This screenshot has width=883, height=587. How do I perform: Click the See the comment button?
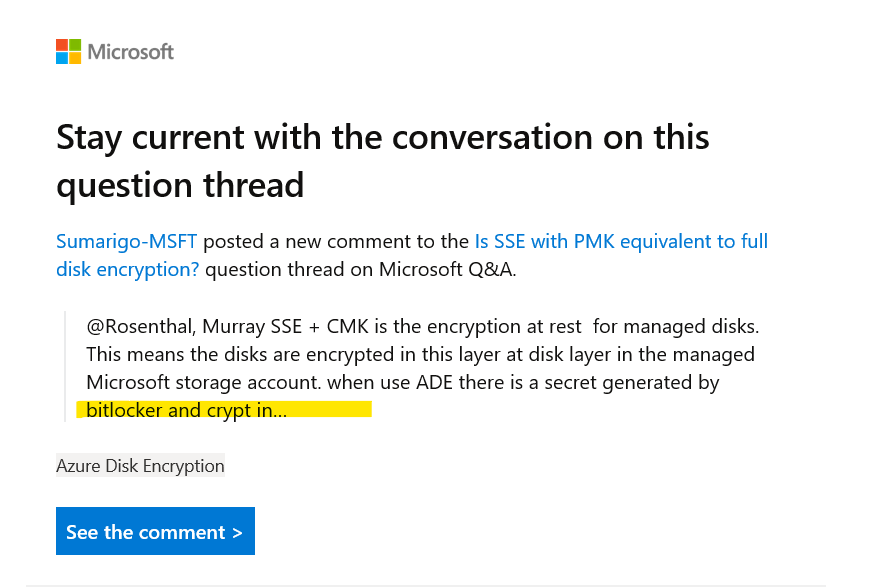click(155, 531)
